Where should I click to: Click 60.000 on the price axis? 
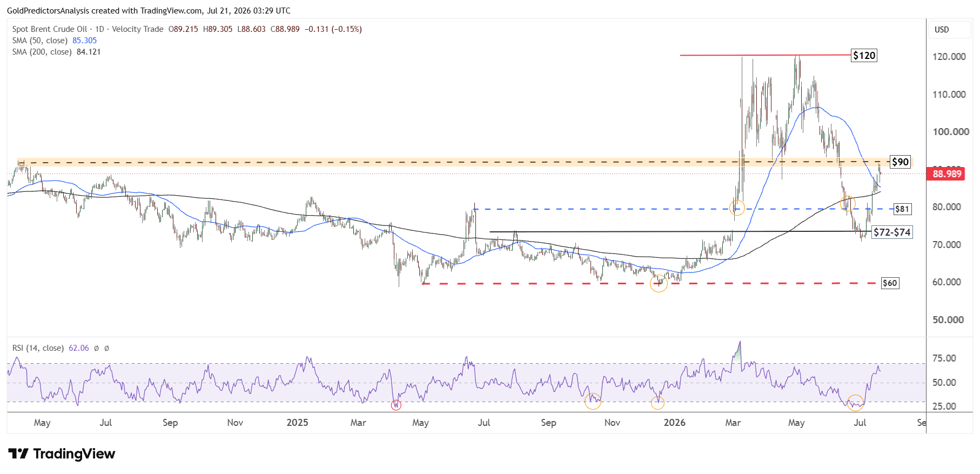click(x=947, y=282)
